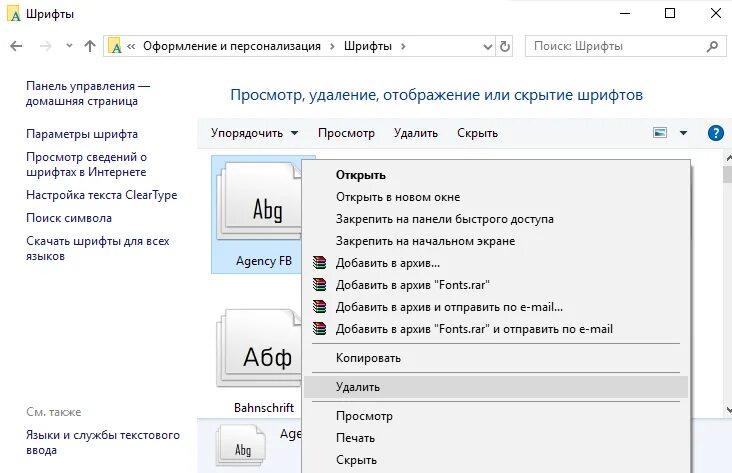Open the view options dropdown arrow
The image size is (732, 473).
click(684, 133)
